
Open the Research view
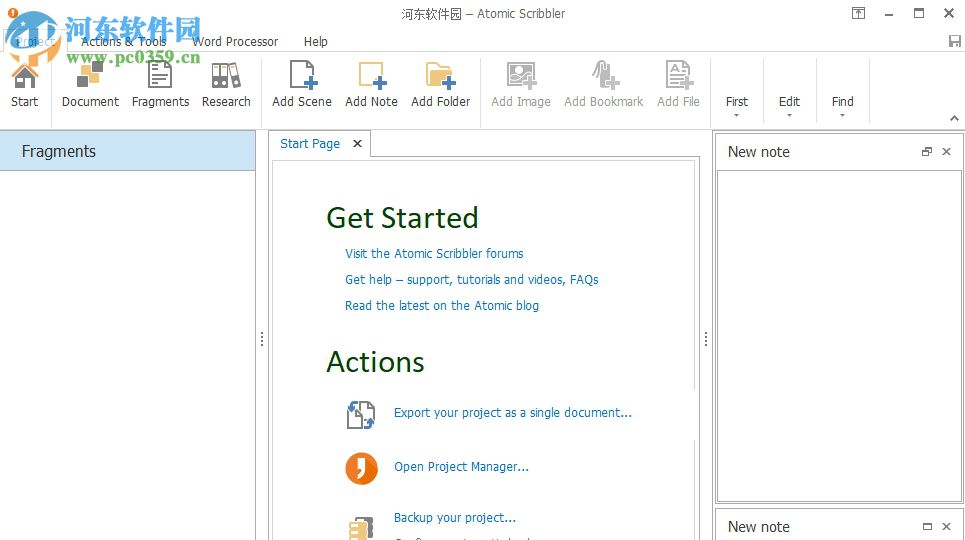point(226,84)
